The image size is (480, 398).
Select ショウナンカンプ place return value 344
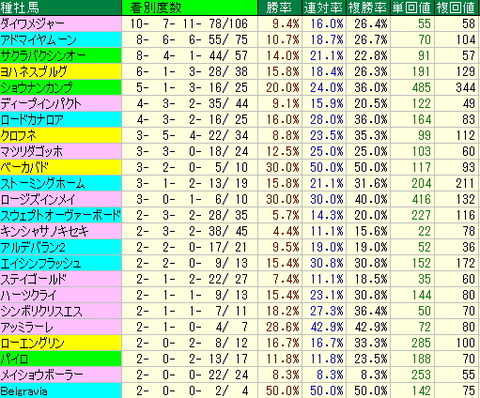click(x=465, y=88)
